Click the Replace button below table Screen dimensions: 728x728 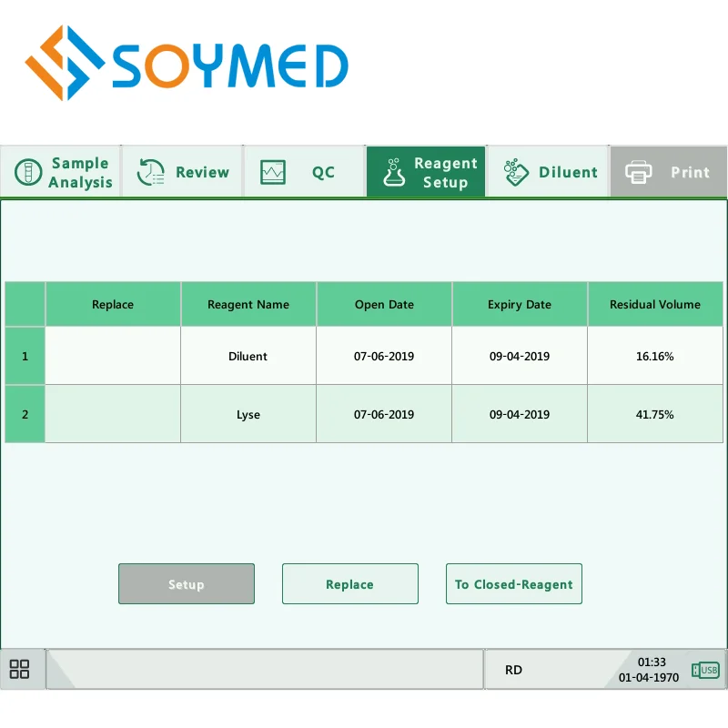tap(350, 583)
